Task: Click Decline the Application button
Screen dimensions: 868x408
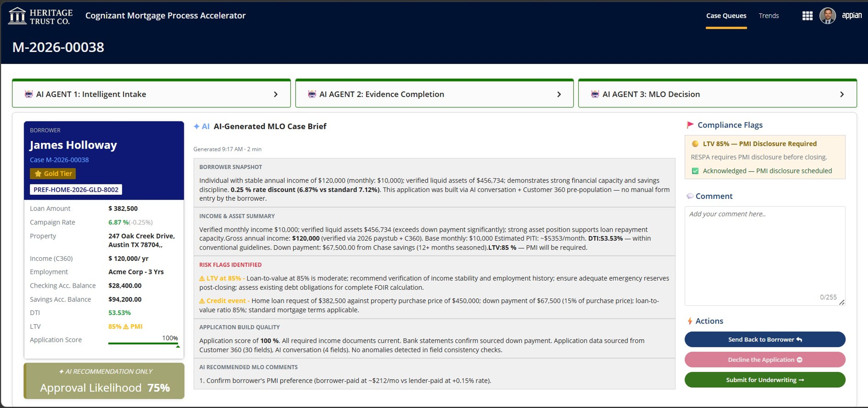Action: (765, 359)
